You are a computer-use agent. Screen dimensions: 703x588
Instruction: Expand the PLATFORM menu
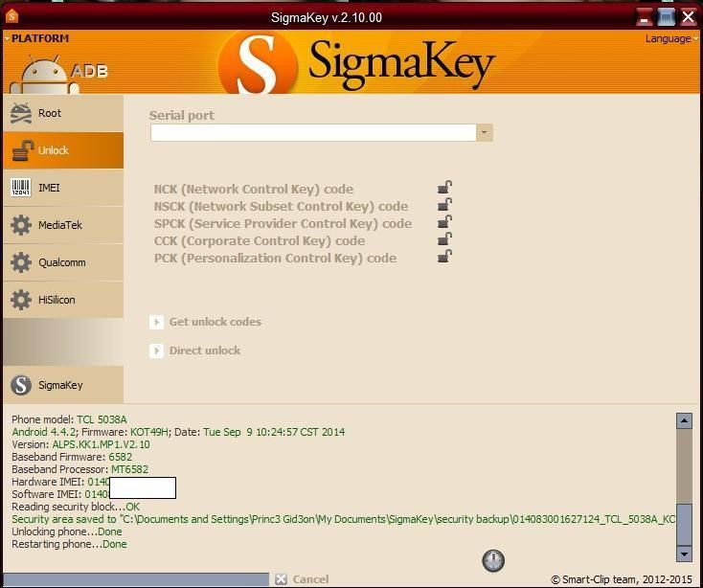click(x=36, y=38)
